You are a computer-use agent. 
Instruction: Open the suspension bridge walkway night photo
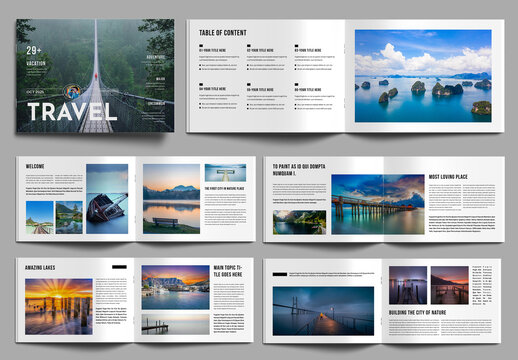[323, 311]
